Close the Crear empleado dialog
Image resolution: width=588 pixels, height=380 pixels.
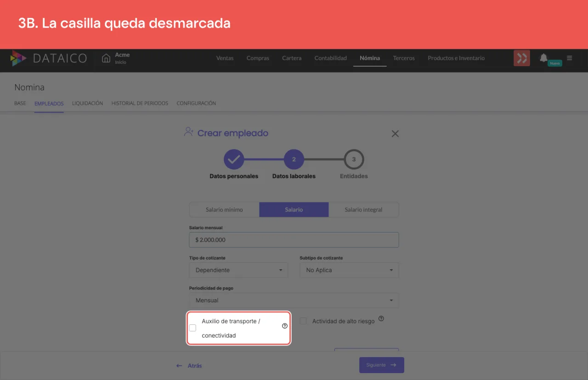395,134
